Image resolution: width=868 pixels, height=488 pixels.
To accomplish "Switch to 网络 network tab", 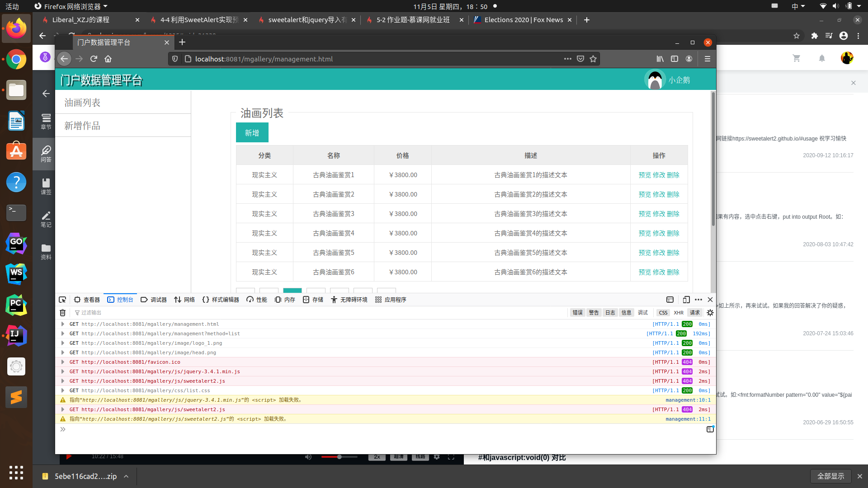I will (x=184, y=300).
